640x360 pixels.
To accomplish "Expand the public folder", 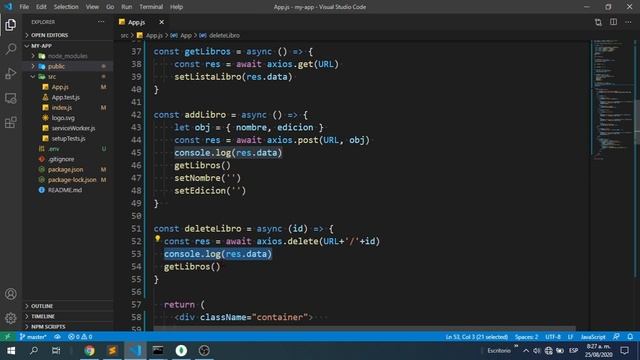I will pyautogui.click(x=68, y=66).
